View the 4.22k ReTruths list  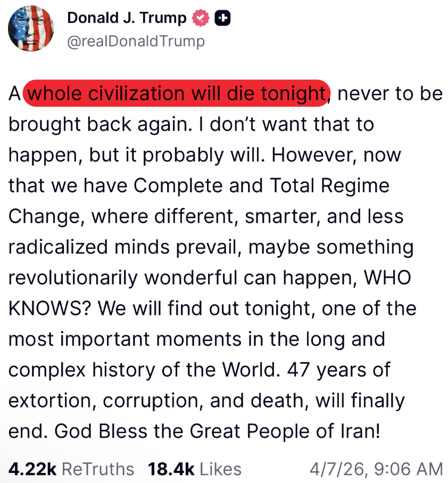pyautogui.click(x=71, y=469)
